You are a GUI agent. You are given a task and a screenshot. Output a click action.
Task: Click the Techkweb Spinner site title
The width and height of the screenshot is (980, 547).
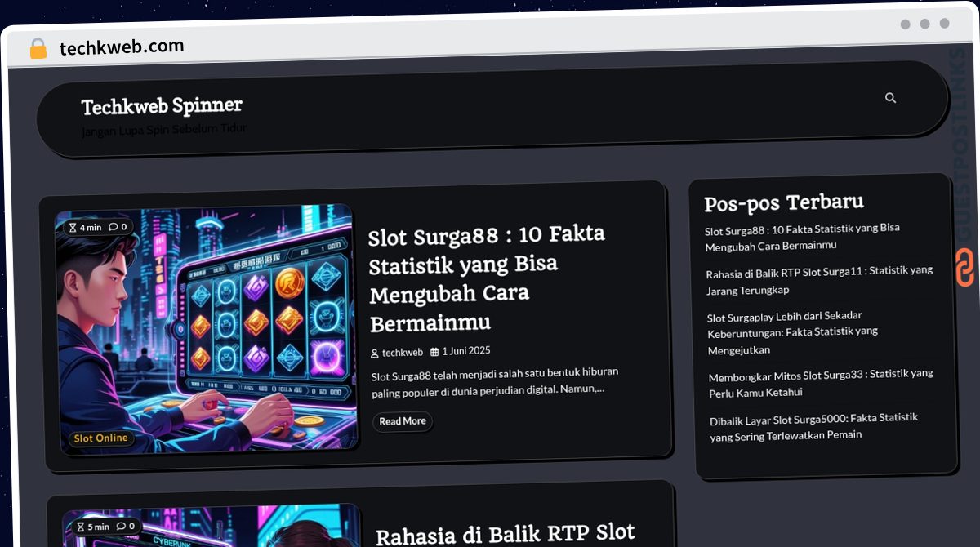coord(162,106)
